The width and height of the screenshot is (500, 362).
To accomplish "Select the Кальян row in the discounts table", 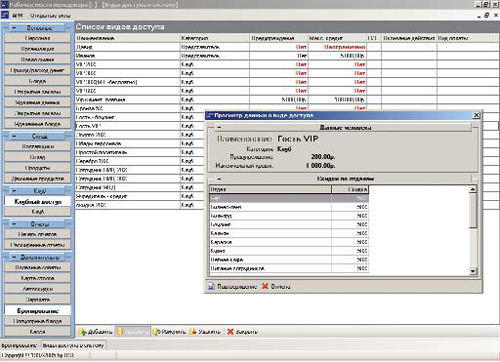I will pyautogui.click(x=289, y=233).
